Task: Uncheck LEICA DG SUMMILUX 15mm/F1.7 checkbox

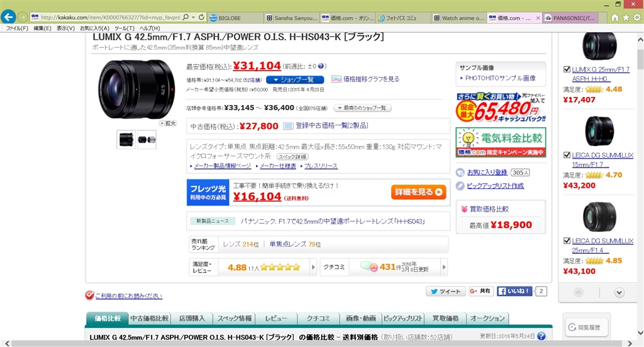Action: (x=567, y=155)
